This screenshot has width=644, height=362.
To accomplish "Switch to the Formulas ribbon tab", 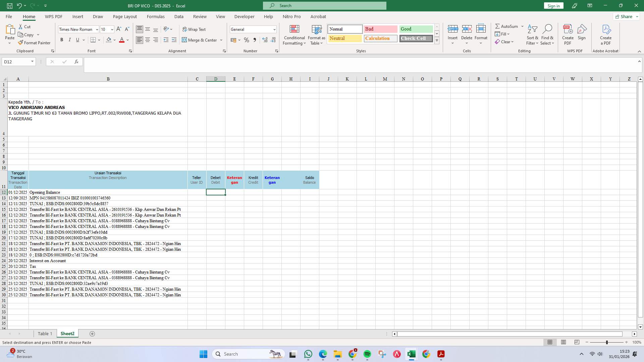I will (156, 16).
